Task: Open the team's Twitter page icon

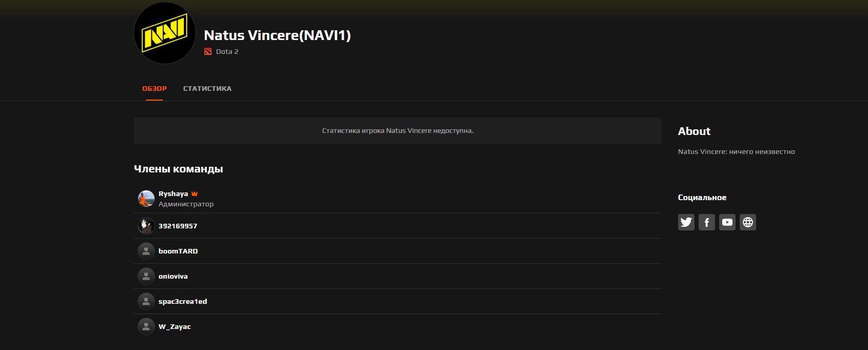Action: point(686,222)
